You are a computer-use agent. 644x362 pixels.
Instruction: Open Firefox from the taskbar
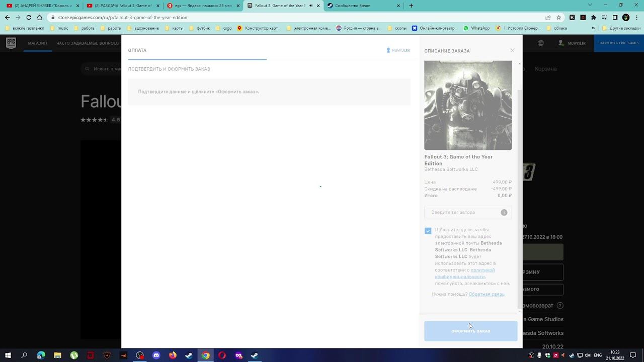(173, 355)
